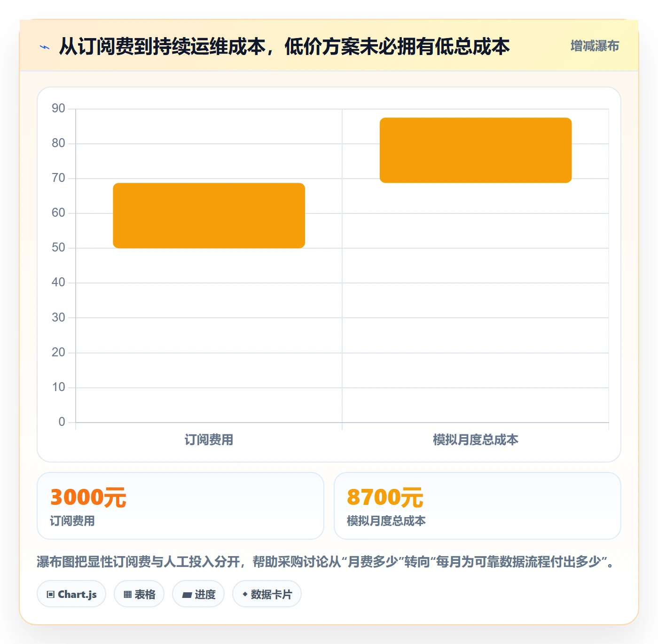Click the diamond icon in the 数据卡片 chip

[245, 594]
